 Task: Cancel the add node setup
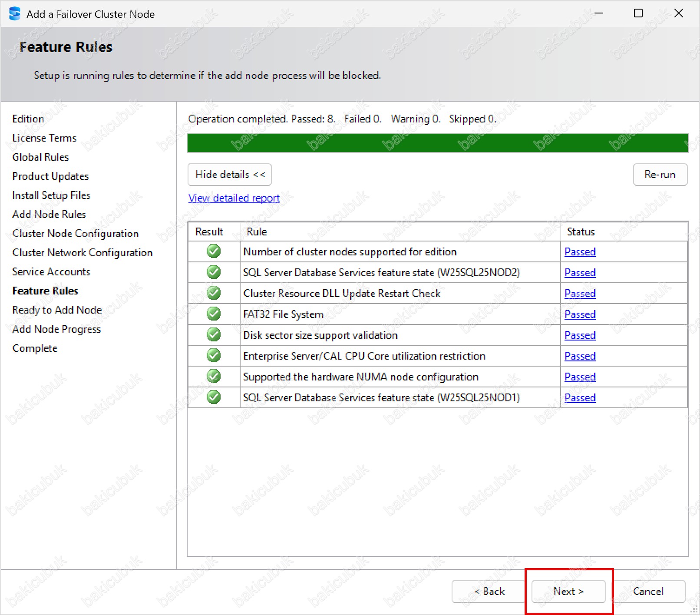tap(648, 592)
